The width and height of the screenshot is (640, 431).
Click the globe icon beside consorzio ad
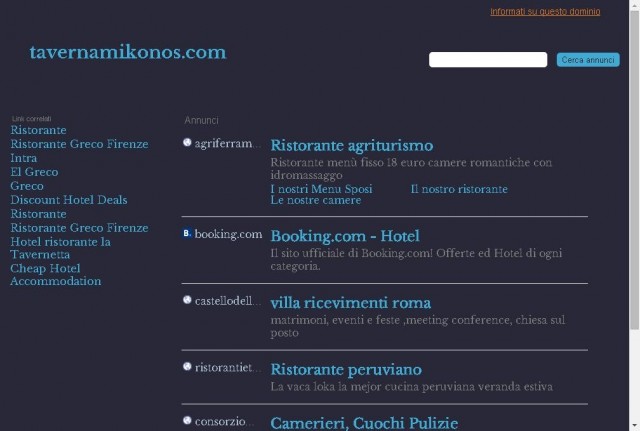[x=187, y=420]
